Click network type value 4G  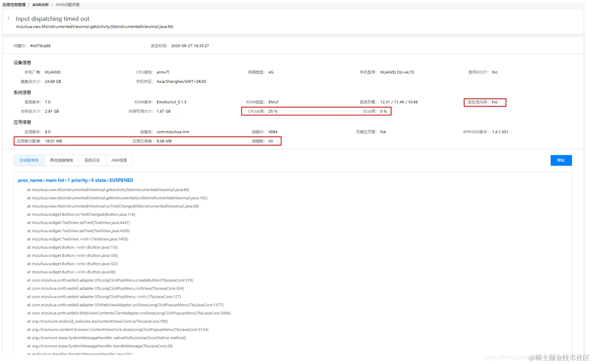(x=271, y=72)
